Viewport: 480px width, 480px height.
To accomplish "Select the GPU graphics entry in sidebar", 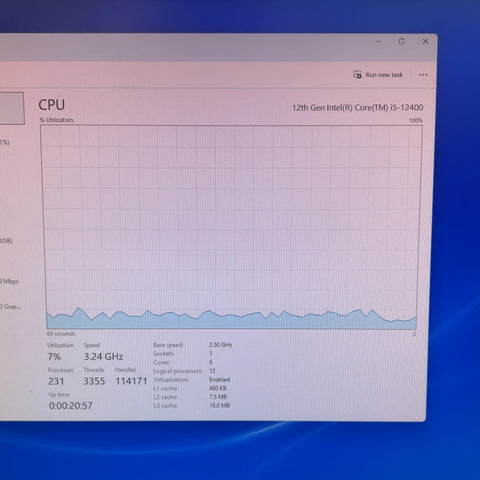I will click(x=11, y=306).
